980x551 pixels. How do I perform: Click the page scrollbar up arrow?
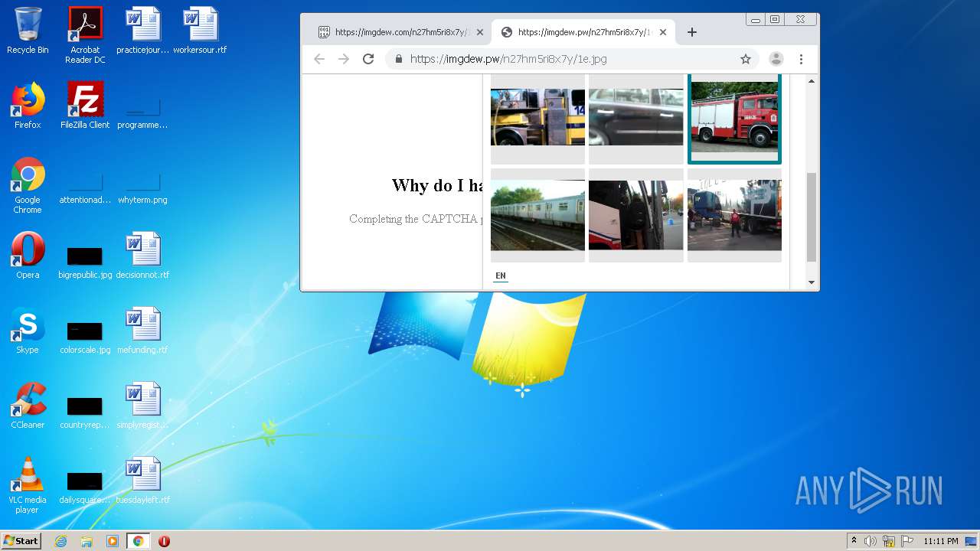click(812, 81)
